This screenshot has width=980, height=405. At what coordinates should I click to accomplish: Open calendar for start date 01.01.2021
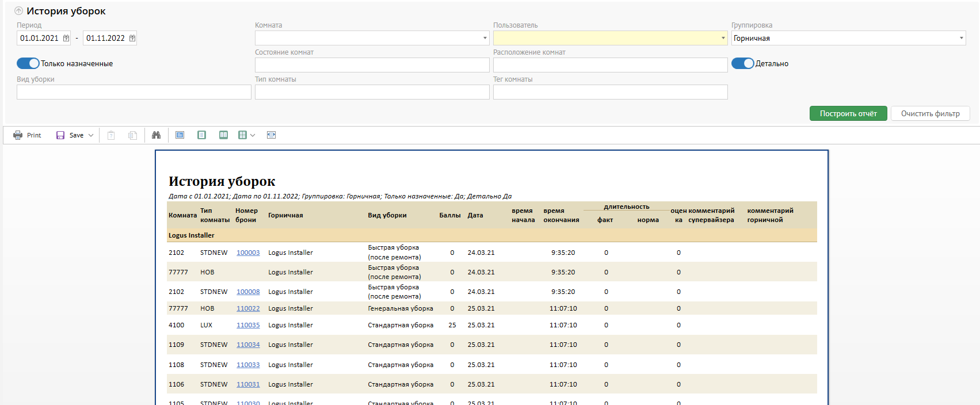click(x=66, y=39)
